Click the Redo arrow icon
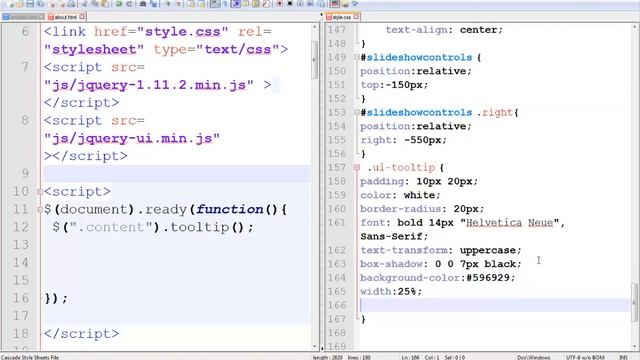640x360 pixels. pos(129,4)
